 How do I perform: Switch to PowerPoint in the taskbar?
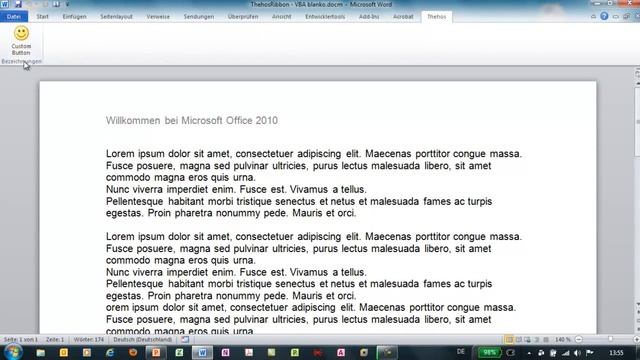[x=156, y=353]
